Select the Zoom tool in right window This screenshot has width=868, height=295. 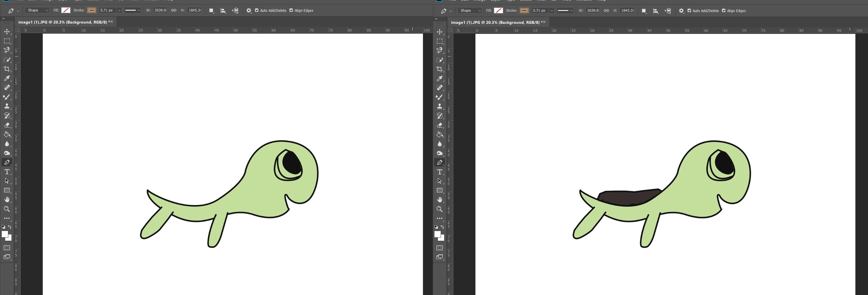pyautogui.click(x=439, y=209)
